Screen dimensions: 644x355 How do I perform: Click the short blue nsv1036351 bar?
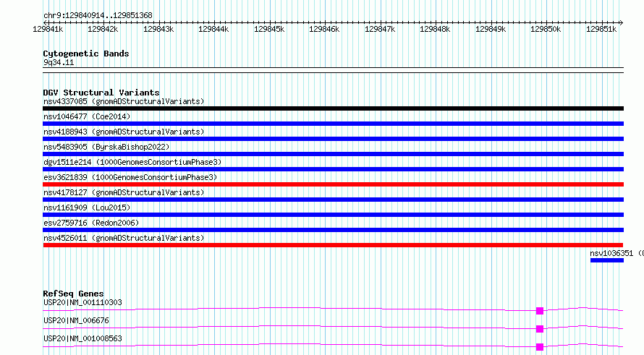coord(606,260)
